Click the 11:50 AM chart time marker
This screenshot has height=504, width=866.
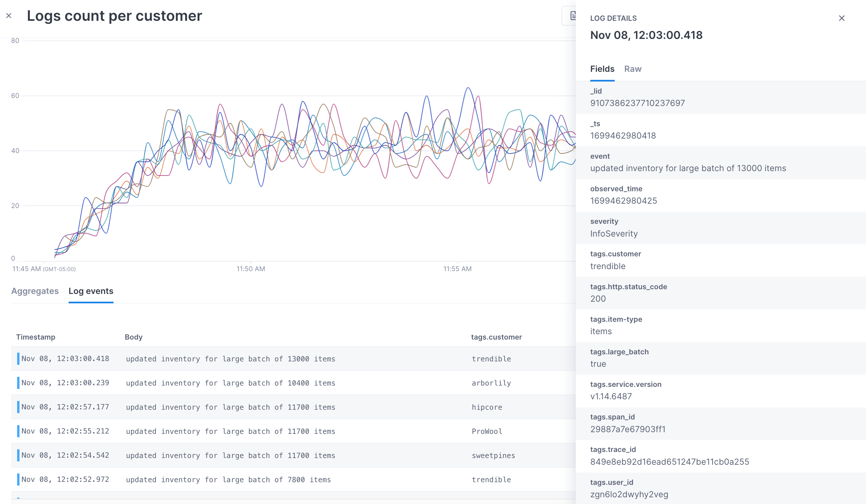(x=251, y=269)
